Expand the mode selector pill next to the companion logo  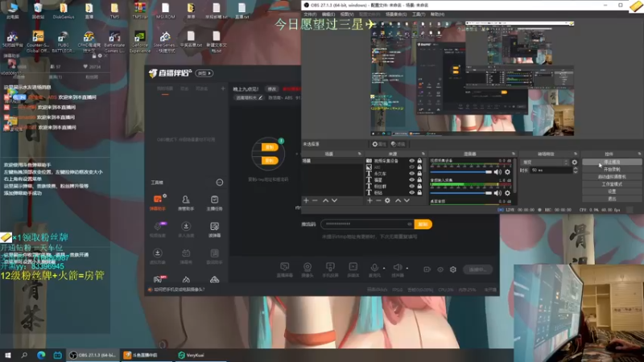click(204, 73)
